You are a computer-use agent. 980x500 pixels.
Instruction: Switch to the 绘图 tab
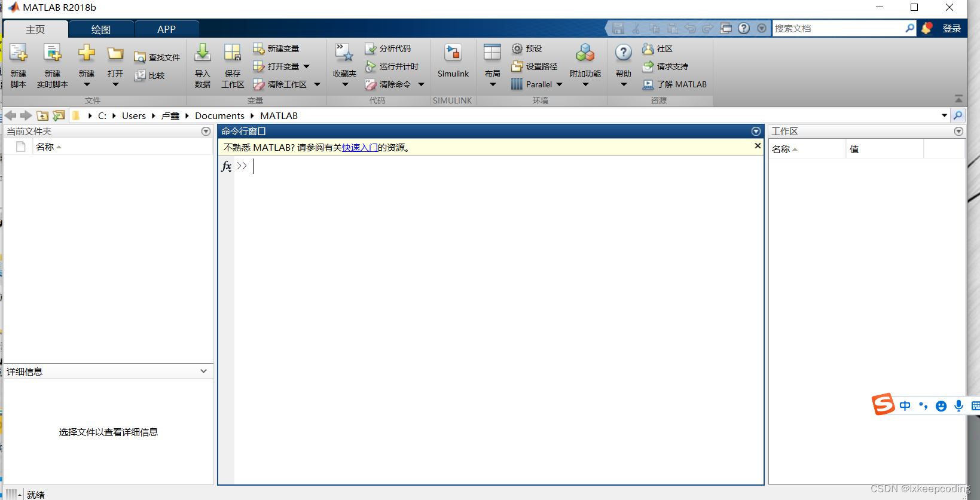(x=101, y=29)
